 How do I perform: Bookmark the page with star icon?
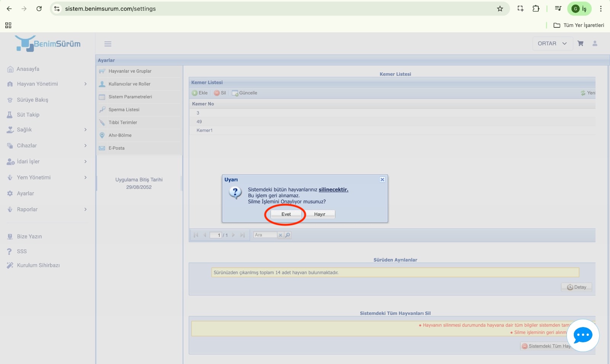click(500, 9)
